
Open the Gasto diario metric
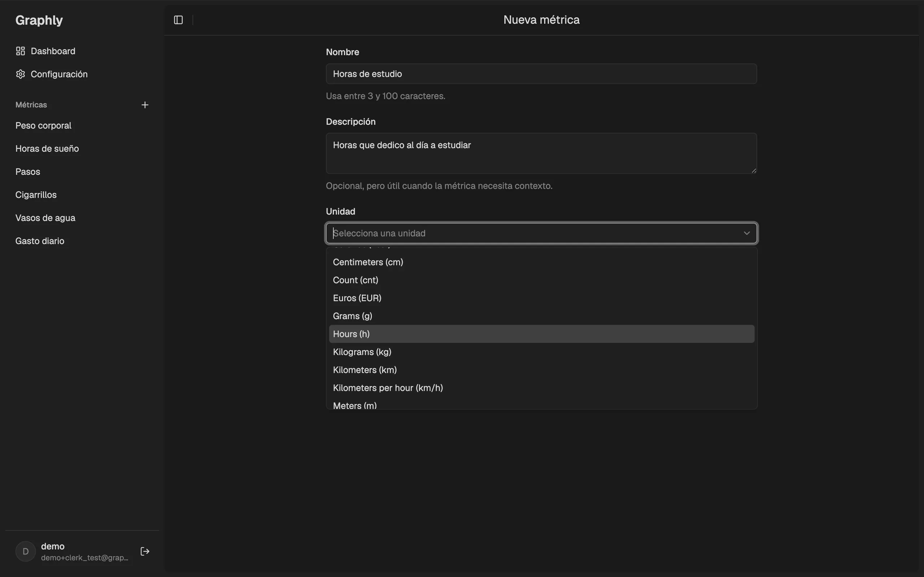(x=82, y=241)
